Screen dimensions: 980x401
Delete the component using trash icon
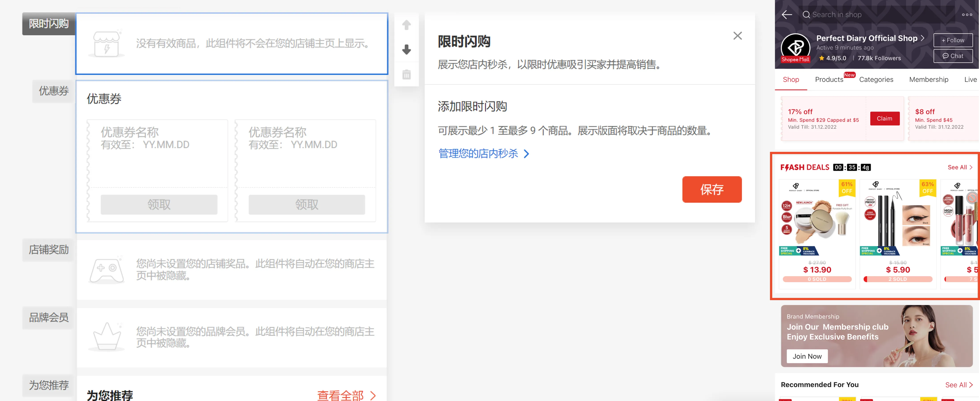(x=406, y=75)
